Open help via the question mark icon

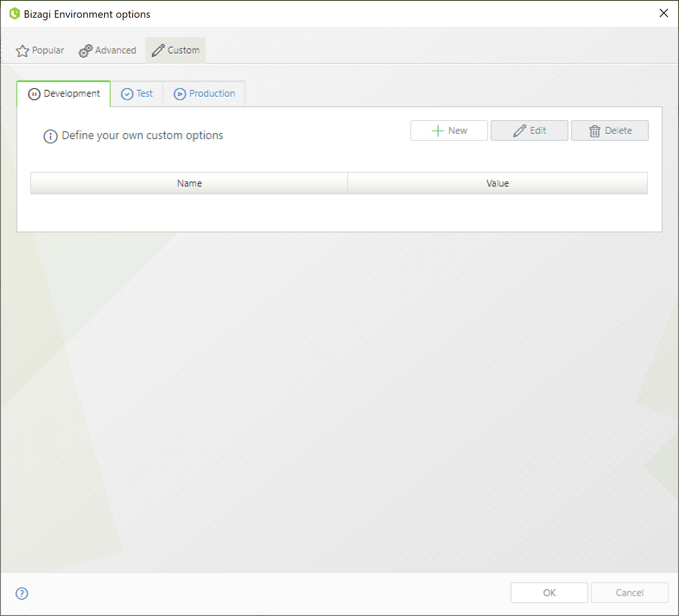tap(22, 594)
